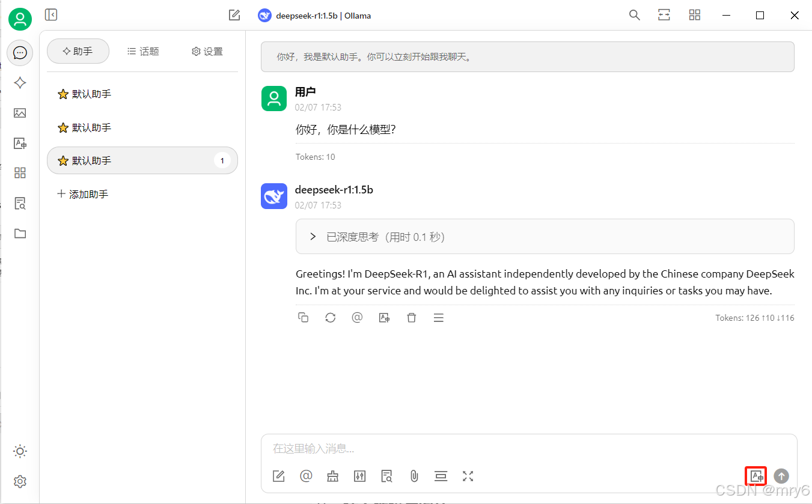Open the agents sparkle sidebar icon
The image size is (812, 504).
pyautogui.click(x=20, y=83)
